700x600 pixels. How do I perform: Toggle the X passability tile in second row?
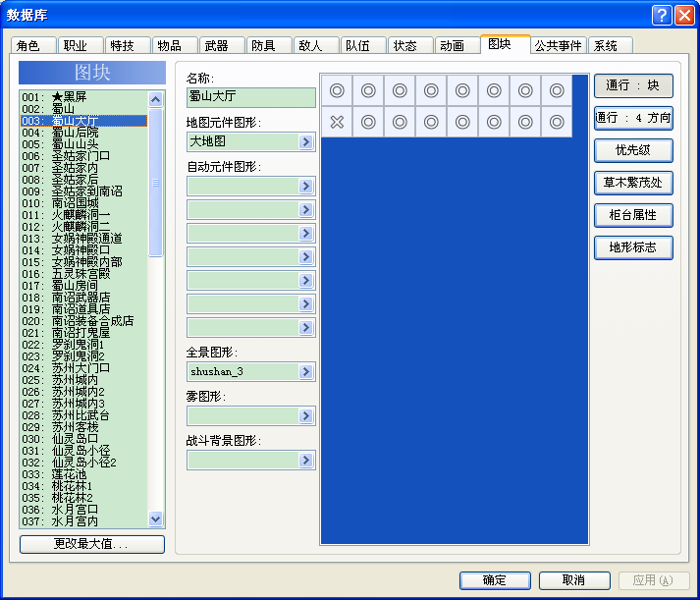[337, 122]
